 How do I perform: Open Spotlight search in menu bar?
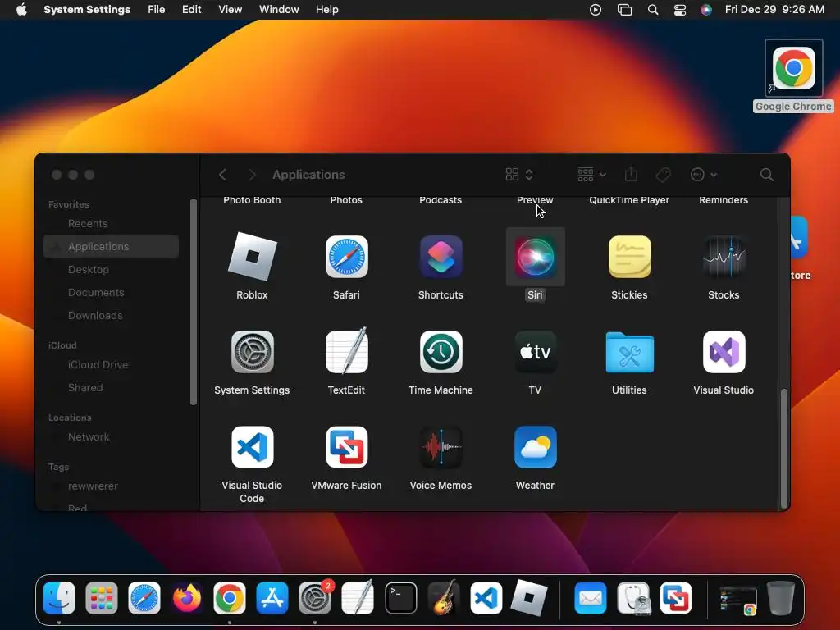click(x=652, y=10)
